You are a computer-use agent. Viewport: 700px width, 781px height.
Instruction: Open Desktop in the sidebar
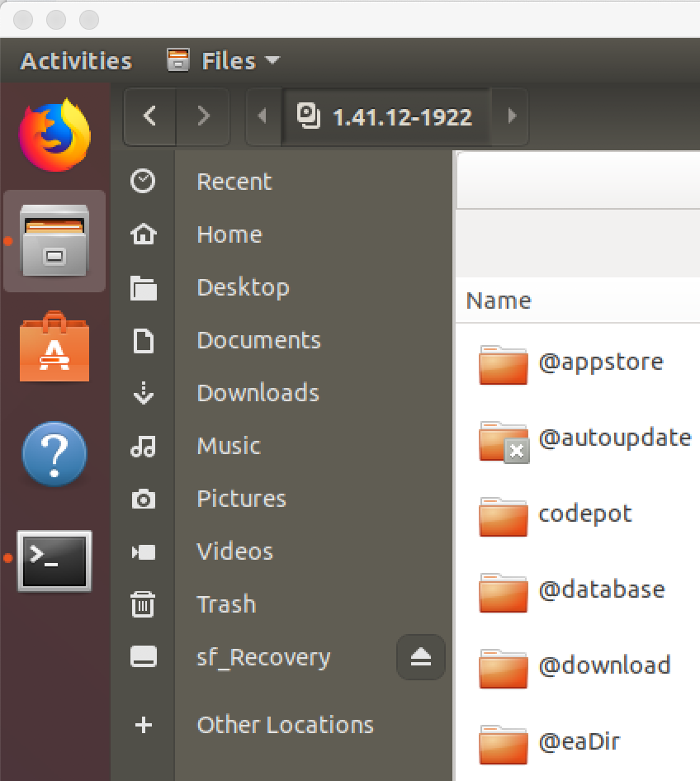[x=243, y=288]
